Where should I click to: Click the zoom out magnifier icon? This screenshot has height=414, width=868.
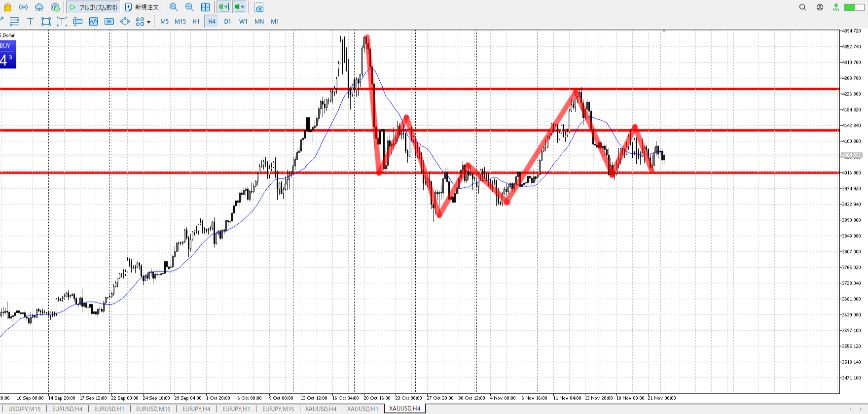189,7
